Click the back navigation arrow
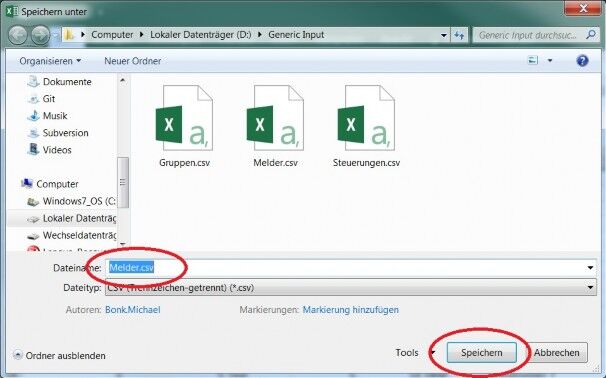 18,35
